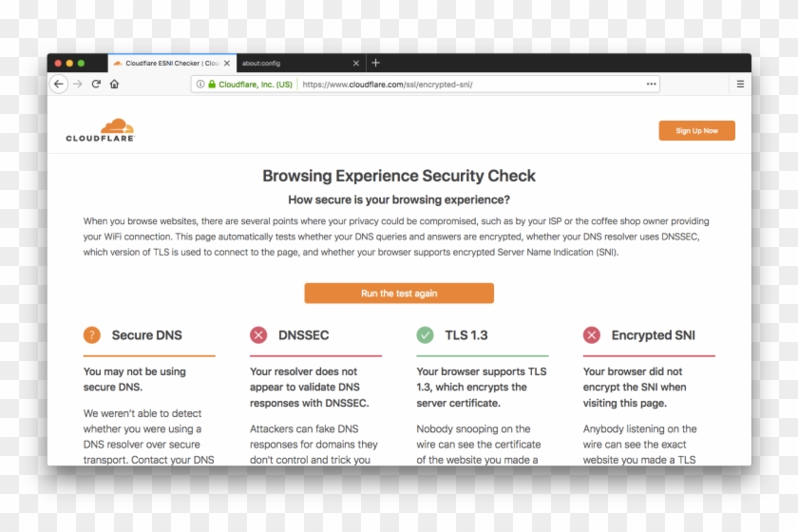Screen dimensions: 798x532
Task: Close the about:config tab
Action: [x=355, y=63]
